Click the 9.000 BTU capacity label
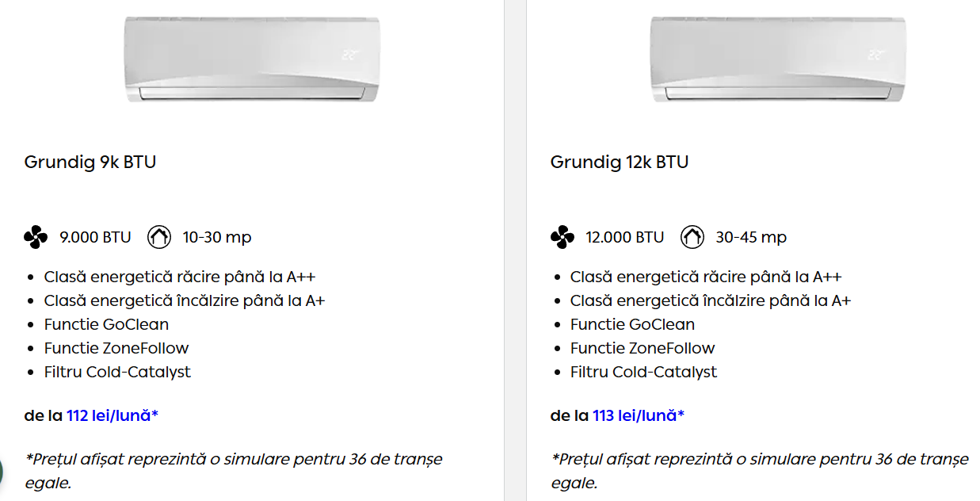980x501 pixels. tap(95, 237)
